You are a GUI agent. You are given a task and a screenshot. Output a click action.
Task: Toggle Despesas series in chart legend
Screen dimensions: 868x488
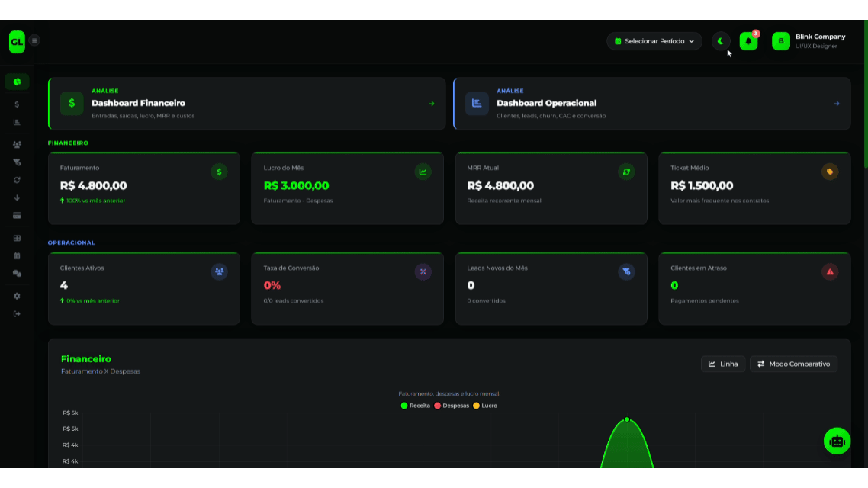pos(451,406)
